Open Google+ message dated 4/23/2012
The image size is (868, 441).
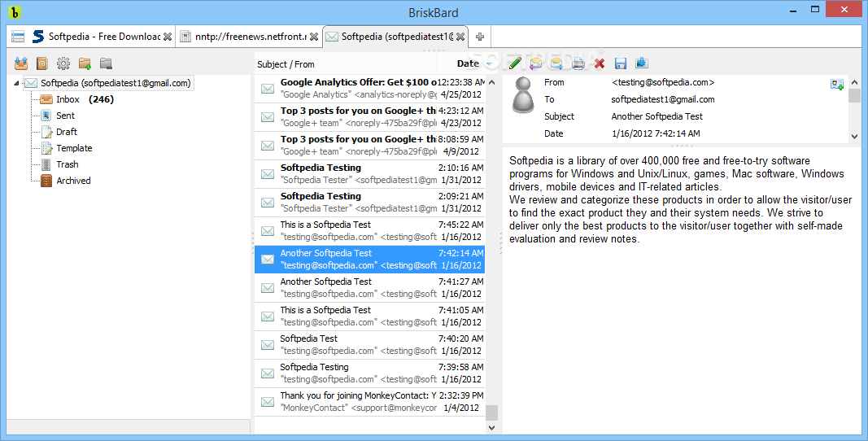pyautogui.click(x=370, y=117)
